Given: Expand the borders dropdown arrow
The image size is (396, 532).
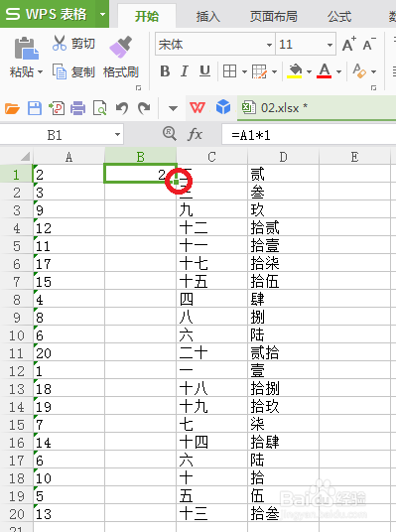Looking at the screenshot, I should click(244, 71).
